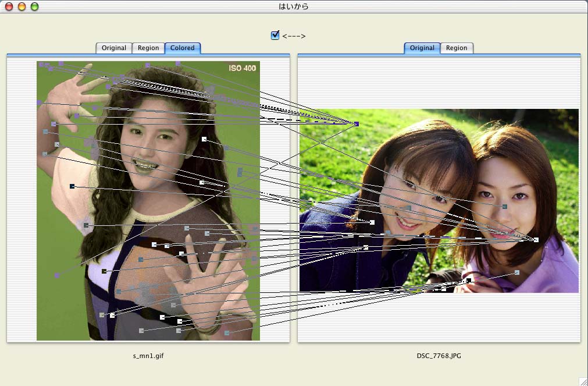Select the Region tab in left panel
Viewport: 588px width, 386px height.
[x=148, y=48]
